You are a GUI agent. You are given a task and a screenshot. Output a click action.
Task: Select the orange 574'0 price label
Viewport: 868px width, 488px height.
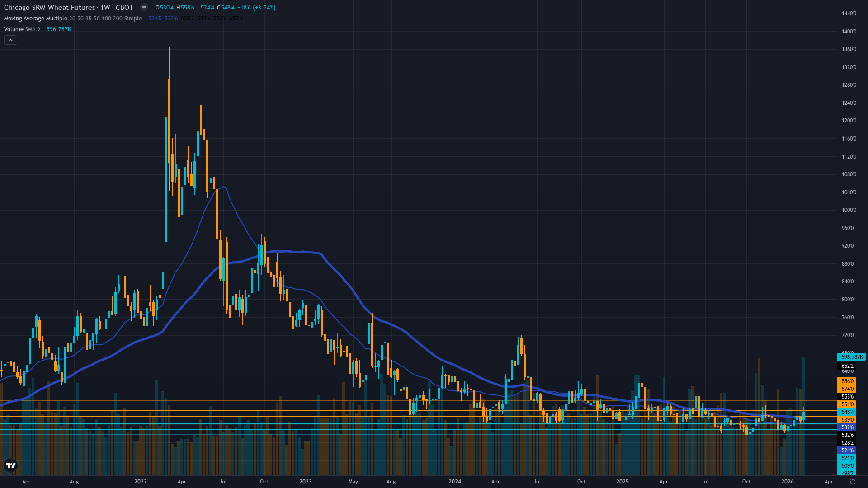pyautogui.click(x=847, y=389)
